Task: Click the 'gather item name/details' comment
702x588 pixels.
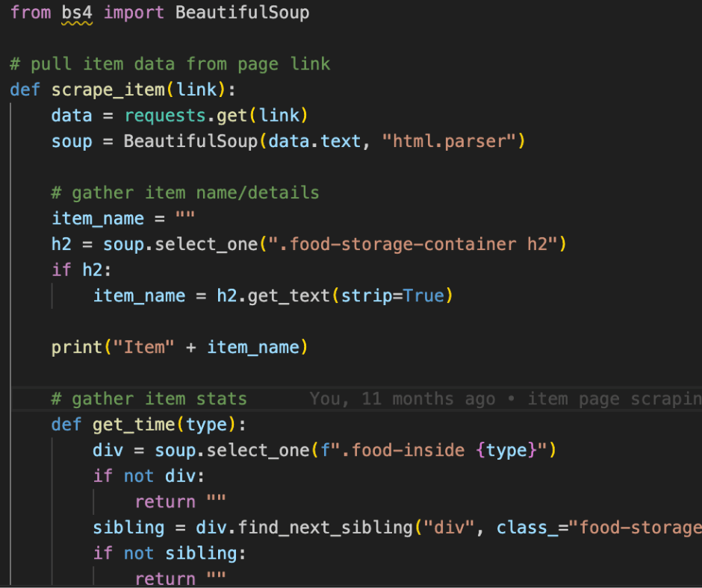Action: pos(185,193)
